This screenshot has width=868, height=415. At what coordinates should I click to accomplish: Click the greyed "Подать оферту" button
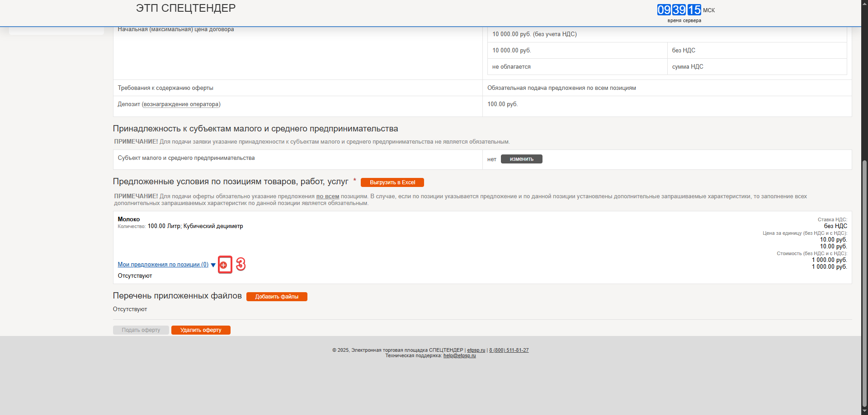tap(141, 330)
